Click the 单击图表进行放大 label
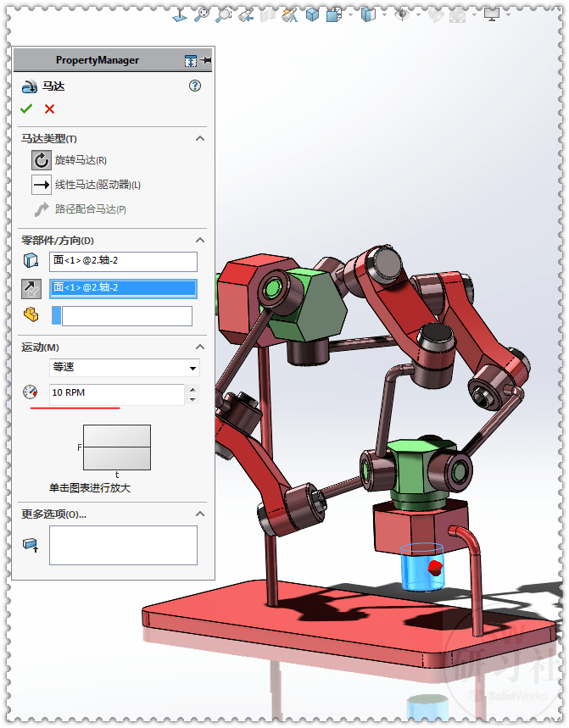This screenshot has width=569, height=728. (90, 488)
